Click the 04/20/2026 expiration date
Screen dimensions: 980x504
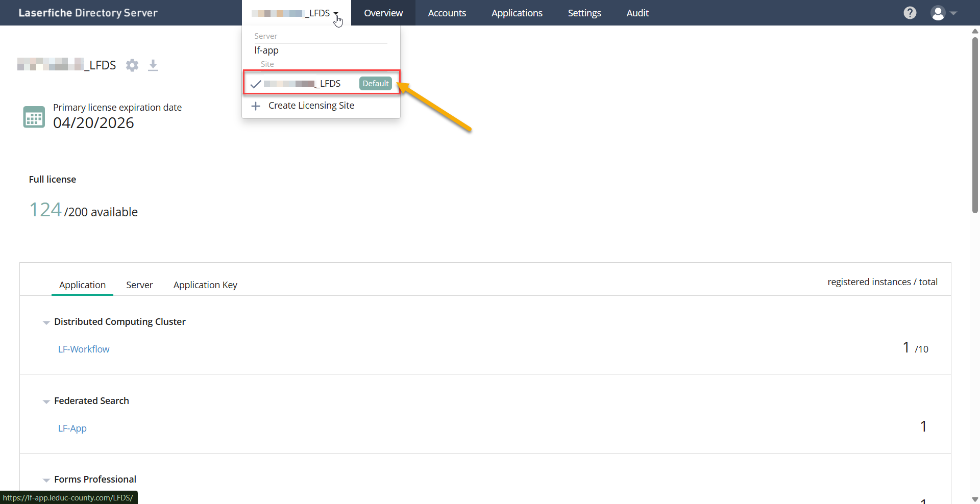pos(93,123)
